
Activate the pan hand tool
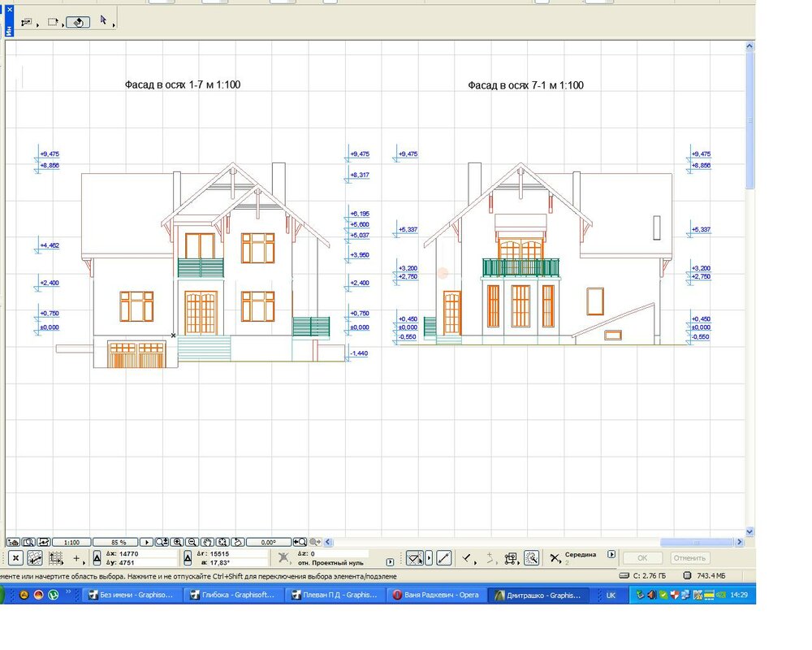click(208, 542)
